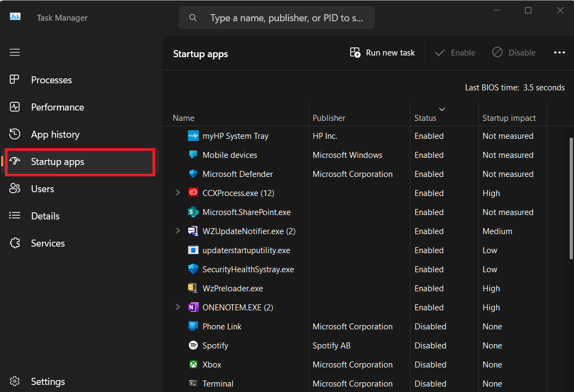Click the Settings gear icon

(15, 381)
